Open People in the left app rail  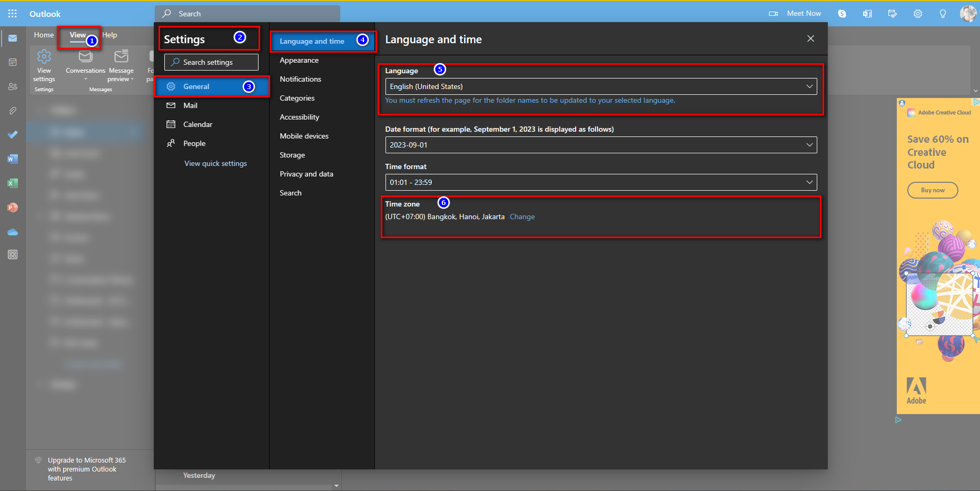coord(13,86)
